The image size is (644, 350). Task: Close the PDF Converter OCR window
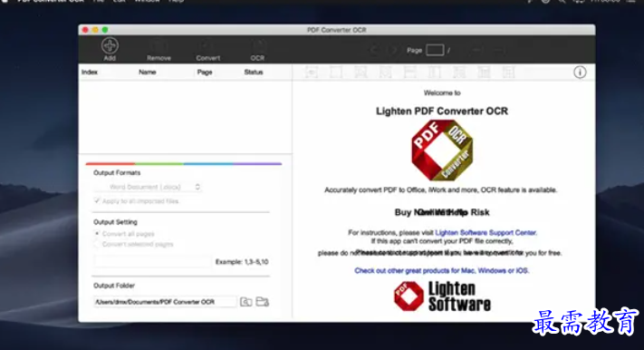85,30
